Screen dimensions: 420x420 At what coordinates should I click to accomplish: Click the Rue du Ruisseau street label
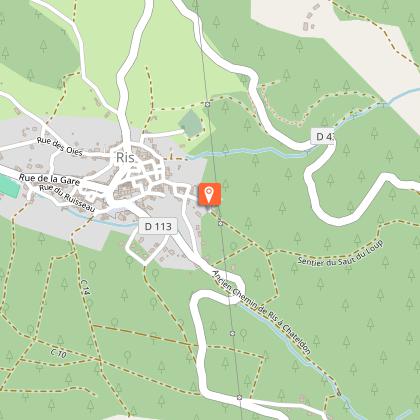pyautogui.click(x=67, y=198)
